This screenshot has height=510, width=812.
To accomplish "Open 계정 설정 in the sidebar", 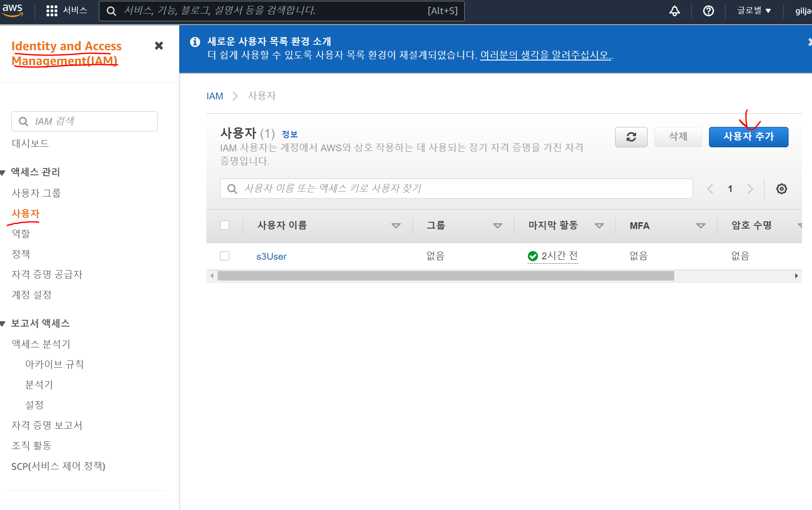I will 32,295.
